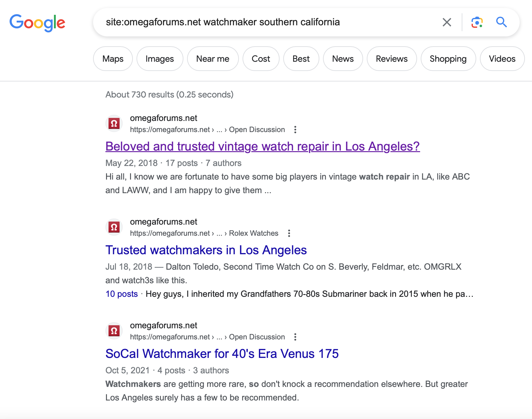This screenshot has height=419, width=532.
Task: Choose the News filter
Action: click(x=343, y=59)
